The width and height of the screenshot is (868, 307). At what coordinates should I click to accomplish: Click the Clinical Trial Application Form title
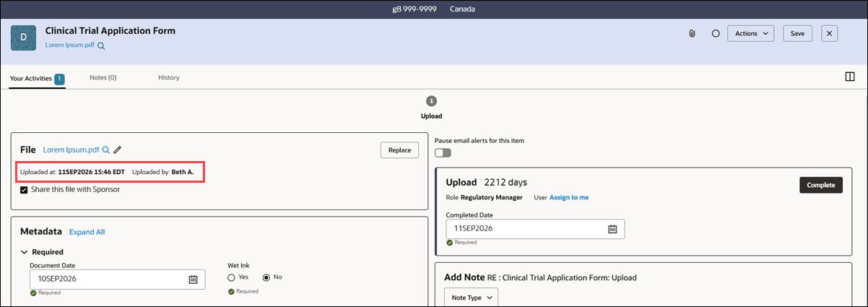pos(110,31)
